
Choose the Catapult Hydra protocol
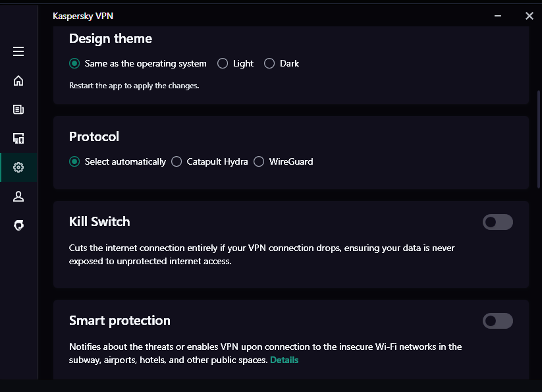click(176, 161)
